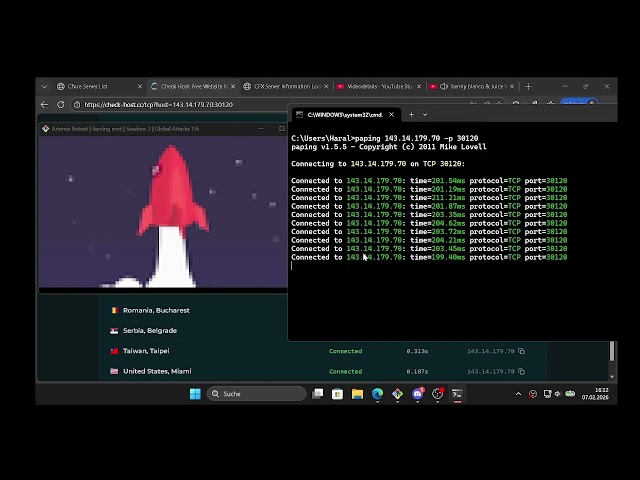
Task: Click the site info lock icon
Action: pyautogui.click(x=77, y=105)
